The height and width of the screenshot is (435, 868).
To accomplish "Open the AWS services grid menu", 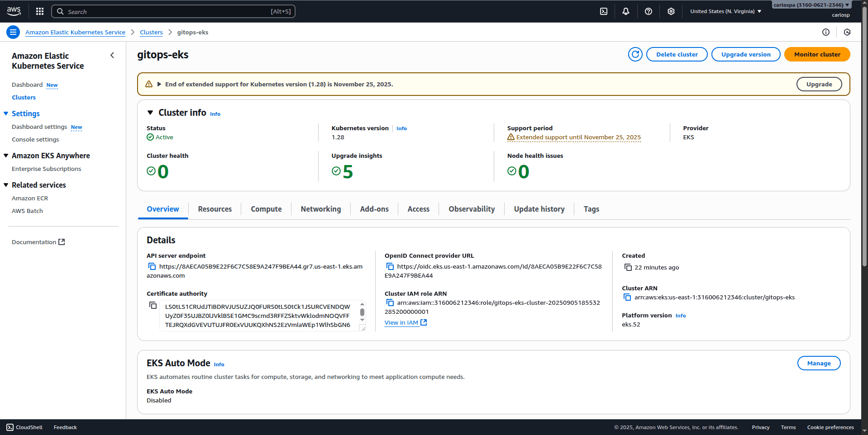I will point(40,11).
